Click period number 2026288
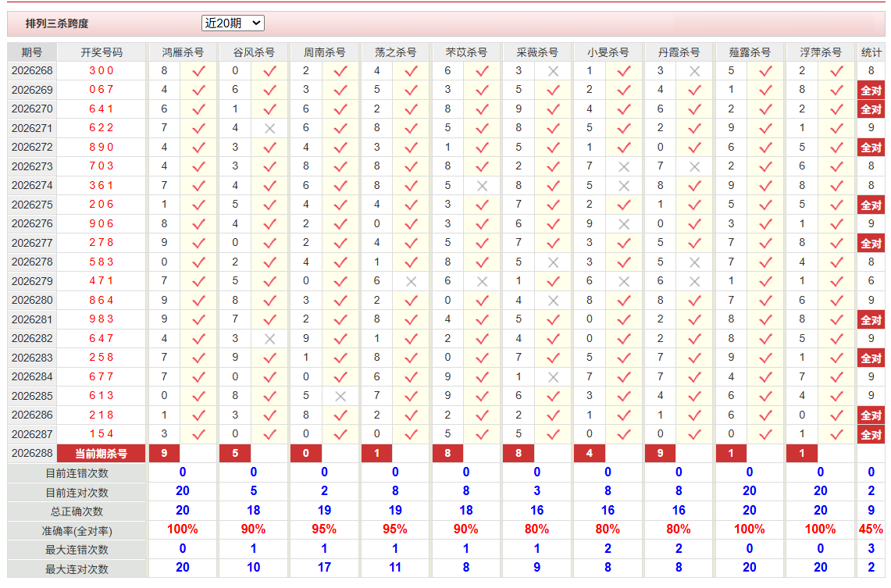The height and width of the screenshot is (588, 891). point(32,454)
